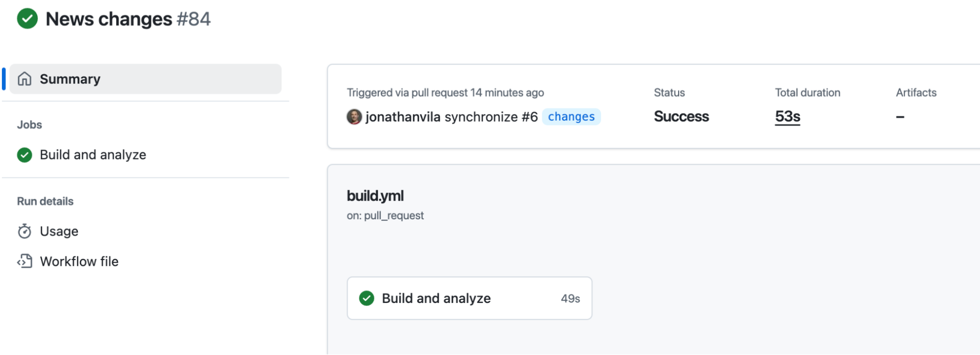This screenshot has height=355, width=980.
Task: Select the Build and analyze job in the sidebar
Action: click(93, 155)
